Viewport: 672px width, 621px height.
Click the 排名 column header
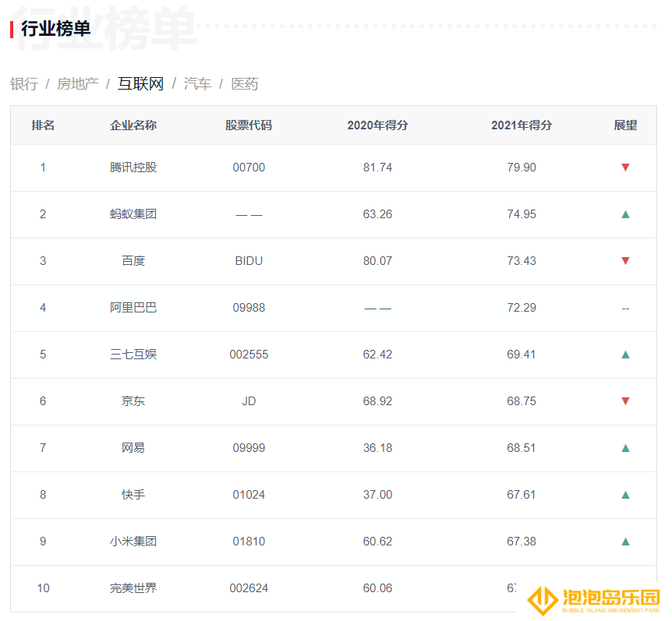click(43, 125)
